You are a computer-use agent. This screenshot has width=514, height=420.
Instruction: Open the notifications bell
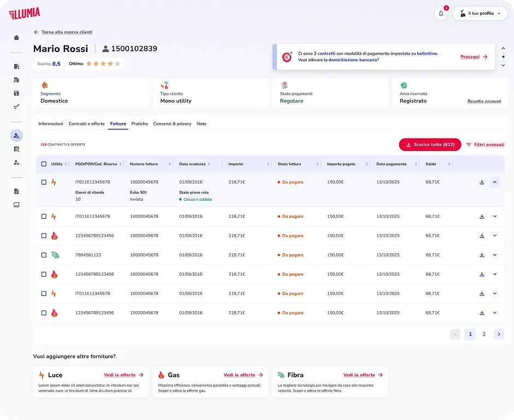click(x=441, y=14)
